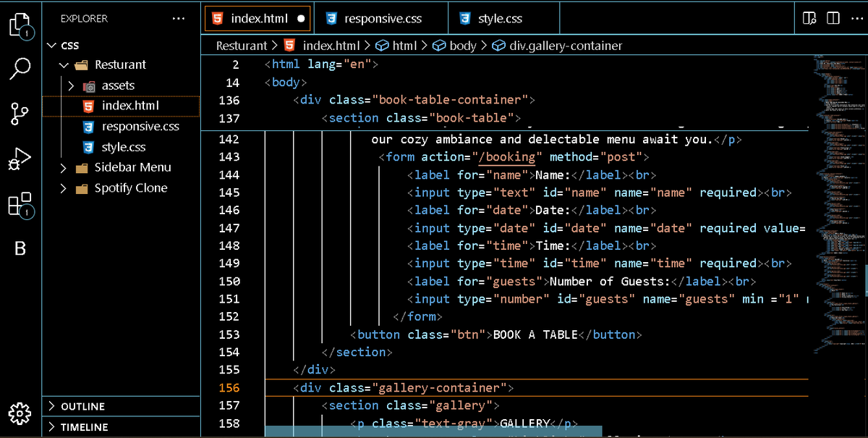
Task: Open the Manage settings gear
Action: tap(20, 413)
